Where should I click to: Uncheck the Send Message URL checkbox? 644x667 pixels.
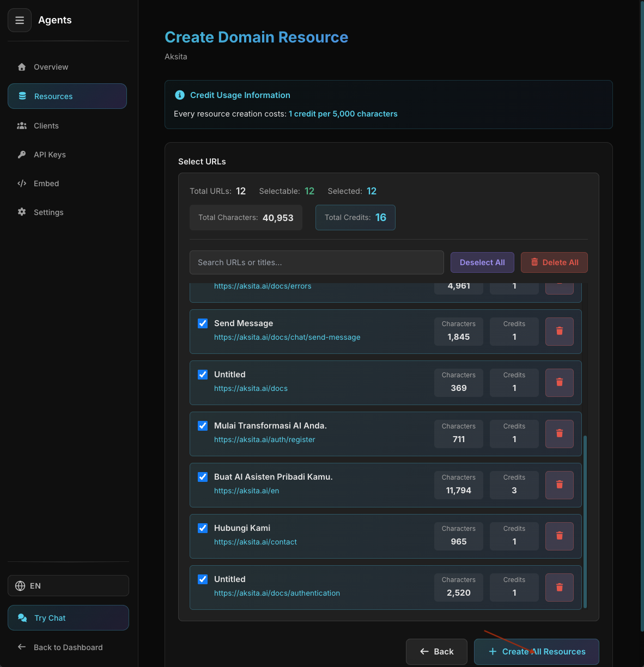[202, 323]
